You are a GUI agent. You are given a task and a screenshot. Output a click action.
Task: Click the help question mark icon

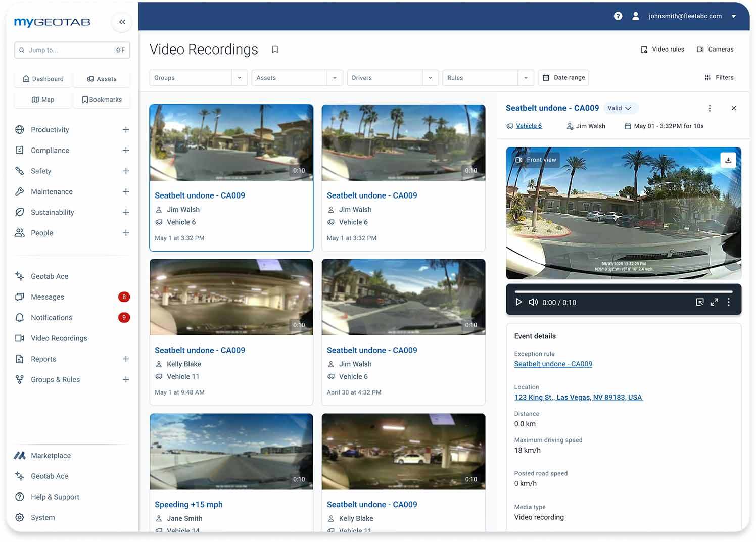(x=618, y=16)
